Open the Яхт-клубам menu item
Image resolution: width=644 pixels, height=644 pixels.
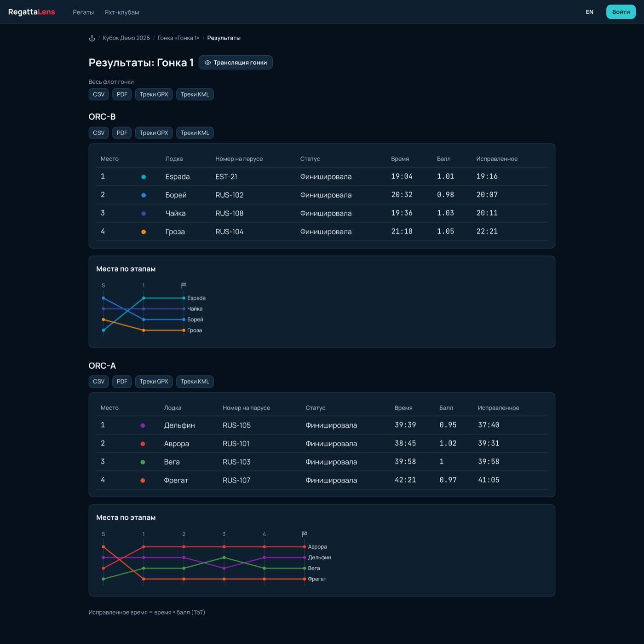click(121, 12)
